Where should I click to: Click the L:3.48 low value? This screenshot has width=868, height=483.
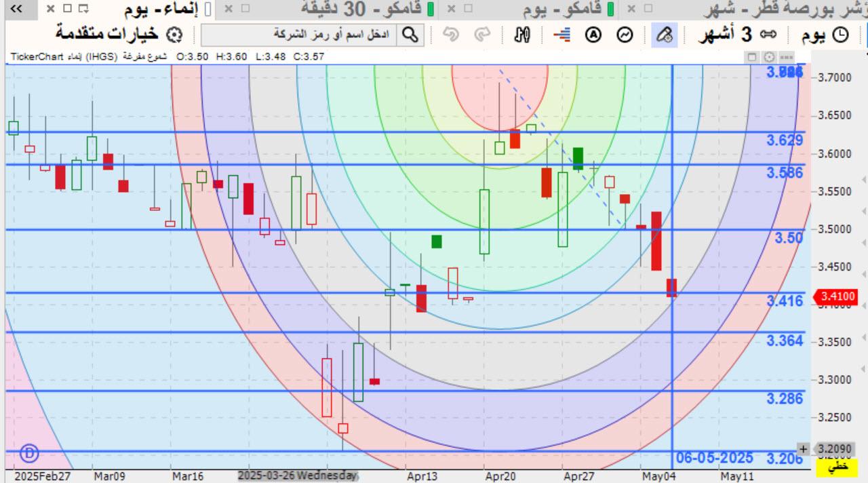pos(270,57)
